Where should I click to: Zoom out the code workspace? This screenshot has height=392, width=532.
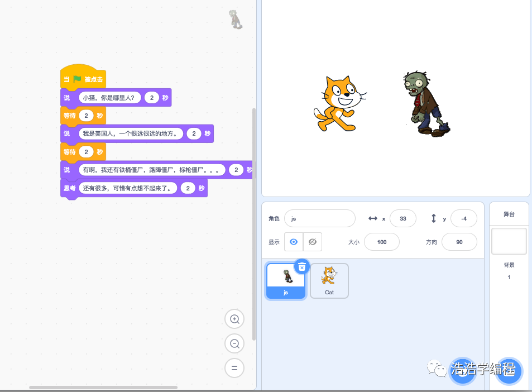[234, 343]
